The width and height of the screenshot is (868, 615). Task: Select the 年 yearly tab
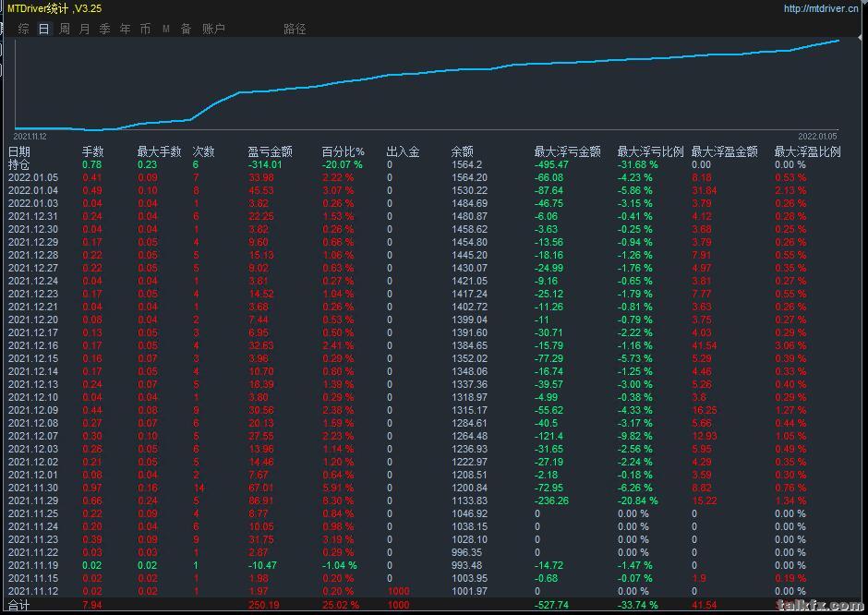[x=125, y=29]
